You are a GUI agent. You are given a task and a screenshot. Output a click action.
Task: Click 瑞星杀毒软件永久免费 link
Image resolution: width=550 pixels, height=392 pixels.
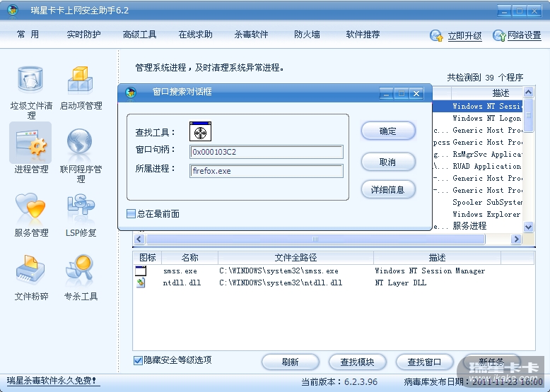click(52, 381)
